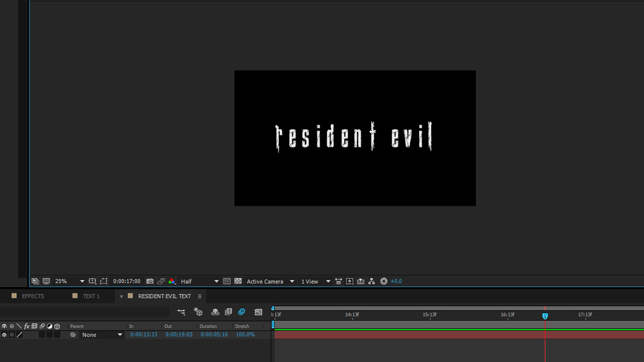Image resolution: width=644 pixels, height=362 pixels.
Task: Open the Half resolution dropdown
Action: click(x=199, y=281)
